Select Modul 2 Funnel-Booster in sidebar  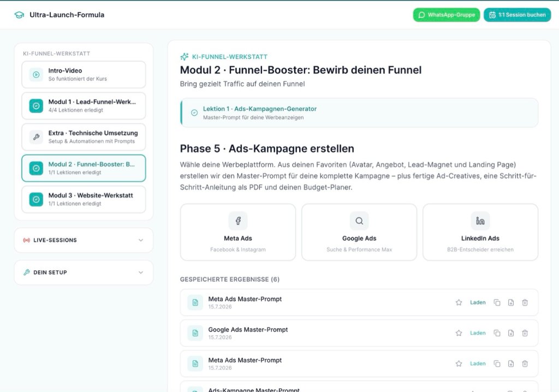(x=84, y=168)
